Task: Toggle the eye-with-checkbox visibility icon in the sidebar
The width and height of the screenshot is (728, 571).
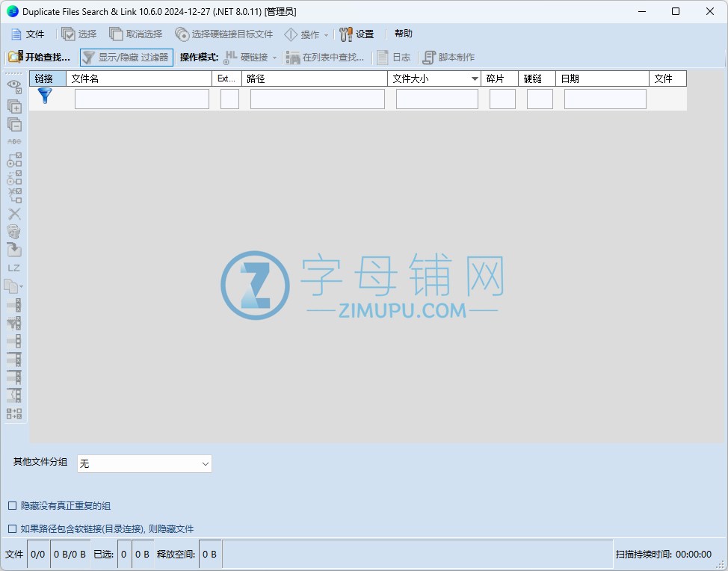Action: (14, 87)
